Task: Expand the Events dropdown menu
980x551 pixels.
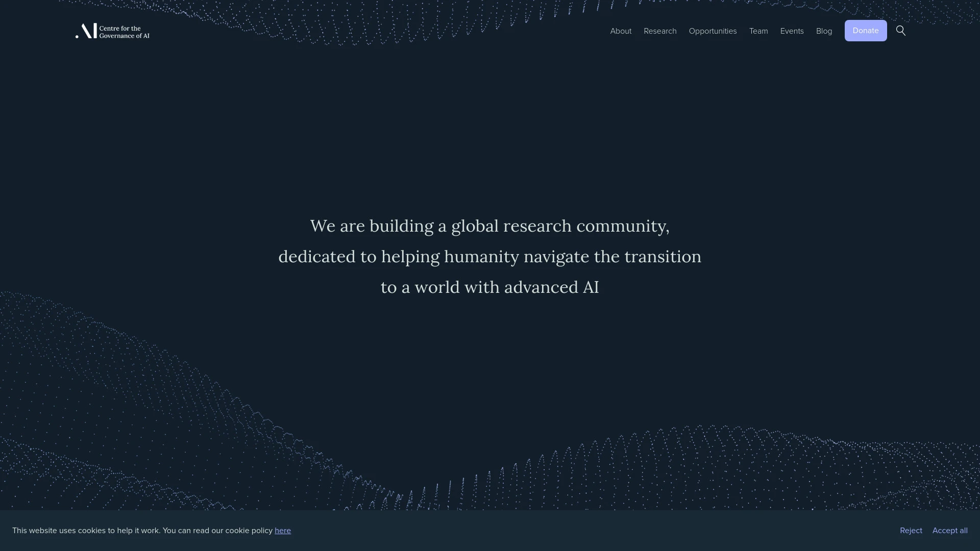Action: tap(792, 31)
